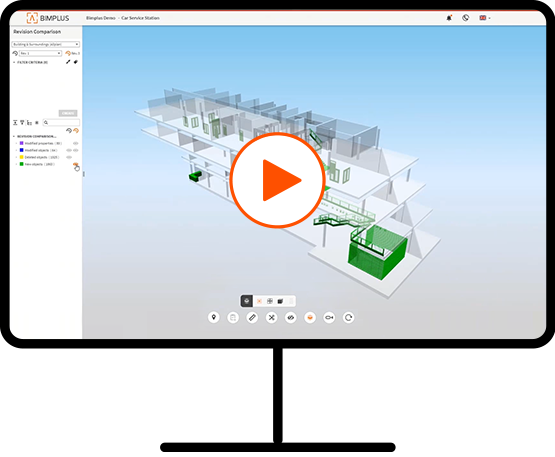Collapse the Filter Criteria section
This screenshot has height=457, width=555.
14,62
